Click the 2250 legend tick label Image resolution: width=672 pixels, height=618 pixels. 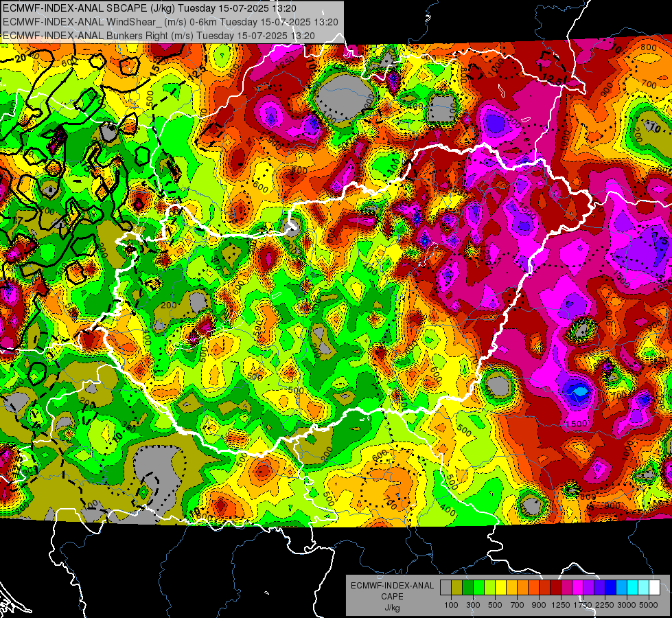pos(605,605)
